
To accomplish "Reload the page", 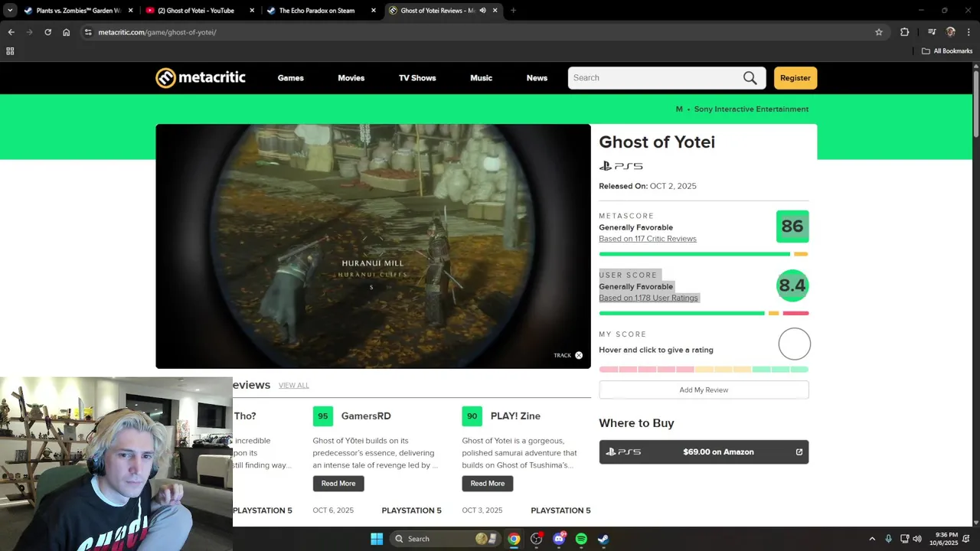I will coord(47,32).
